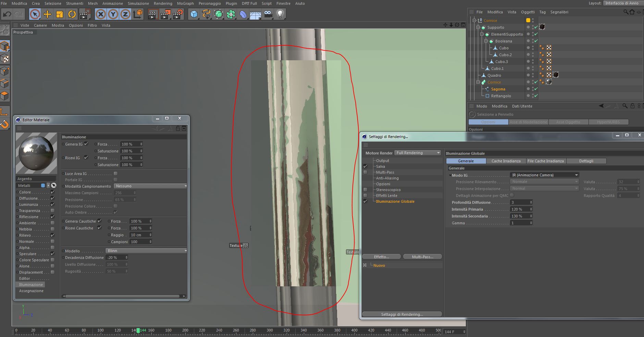644x337 pixels.
Task: Toggle the coordinate system cube icon
Action: (x=138, y=14)
